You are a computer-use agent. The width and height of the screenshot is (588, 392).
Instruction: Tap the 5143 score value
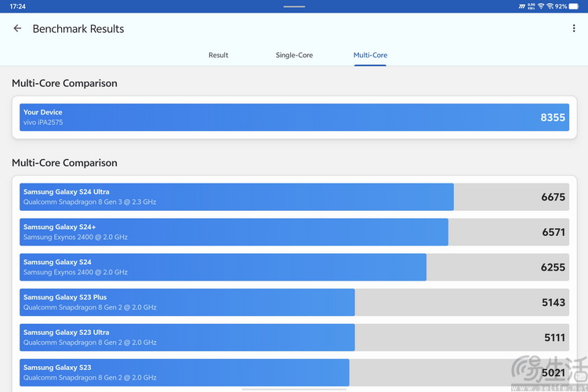[554, 303]
